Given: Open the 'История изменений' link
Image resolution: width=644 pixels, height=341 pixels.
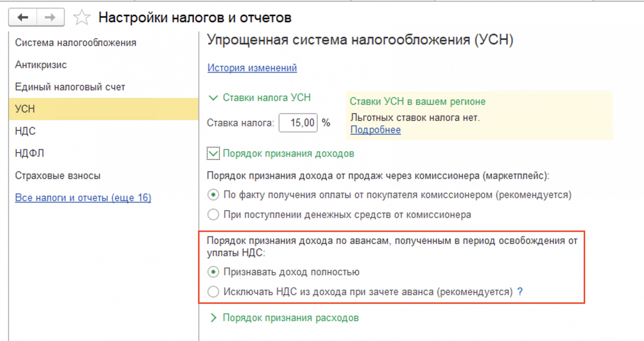Looking at the screenshot, I should [x=252, y=68].
